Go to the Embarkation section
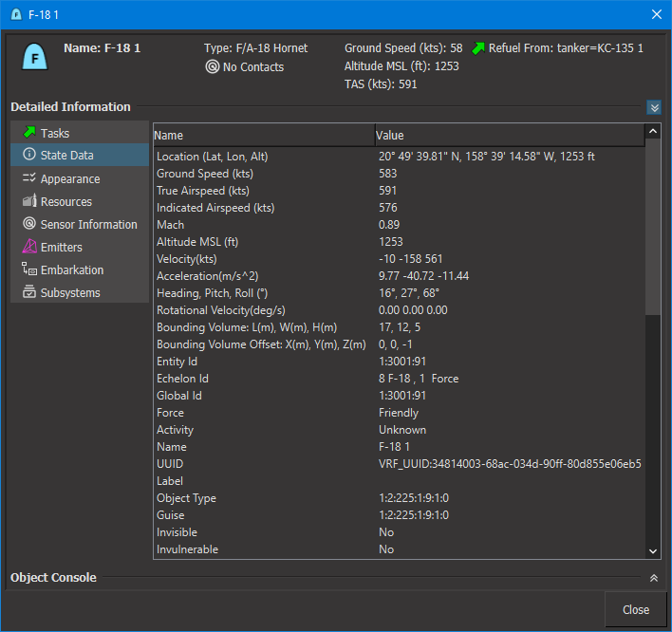The width and height of the screenshot is (672, 632). [x=80, y=270]
